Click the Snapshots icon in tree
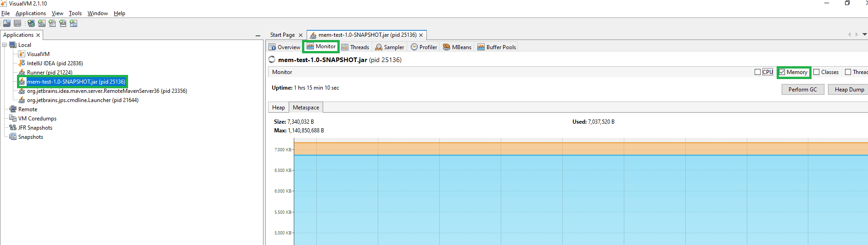This screenshot has width=868, height=245. coord(13,137)
